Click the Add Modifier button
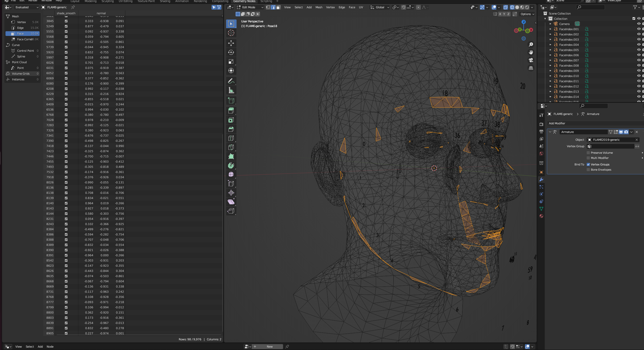Image resolution: width=644 pixels, height=350 pixels. [x=557, y=123]
